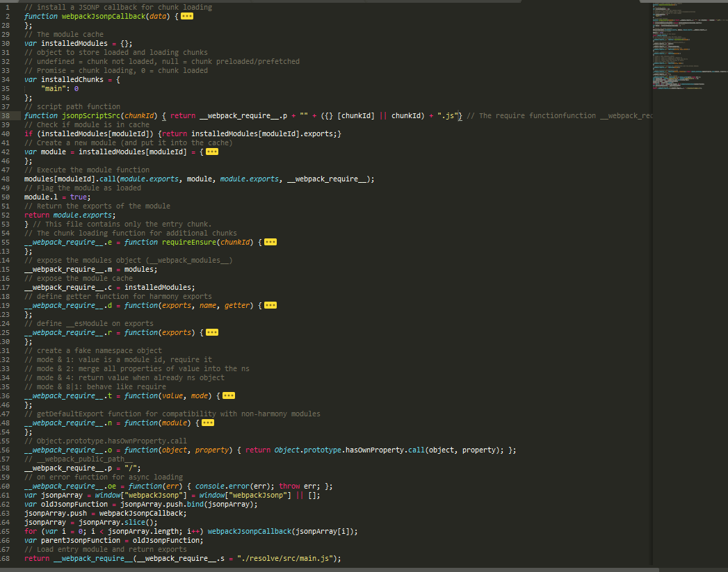Click the fold ellipsis on __webpack_require__.t line
Screen dimensions: 728x572
tap(228, 395)
